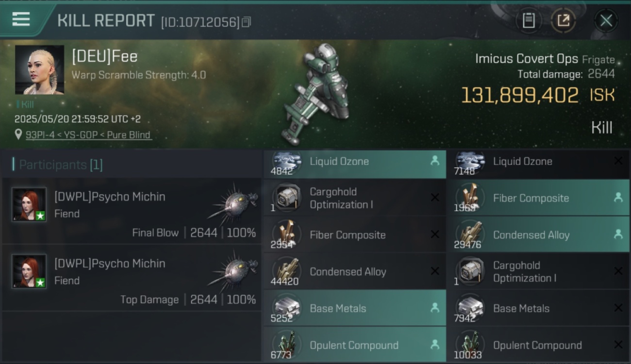Open the hamburger menu
The image size is (631, 364).
point(21,19)
